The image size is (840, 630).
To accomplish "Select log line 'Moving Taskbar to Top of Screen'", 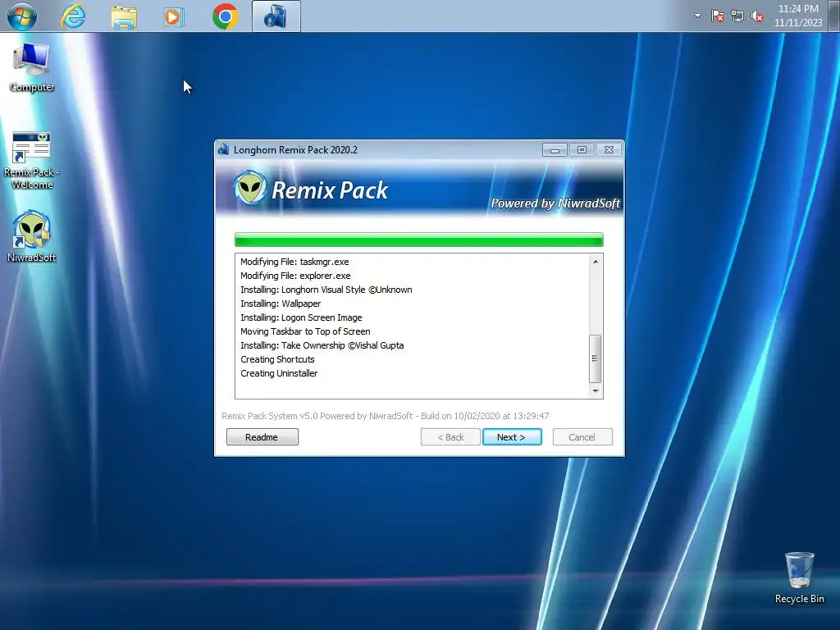I will pyautogui.click(x=305, y=331).
